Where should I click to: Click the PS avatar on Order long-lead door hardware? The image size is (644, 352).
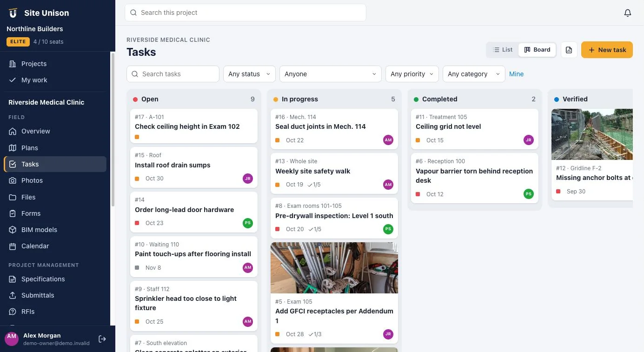point(248,223)
